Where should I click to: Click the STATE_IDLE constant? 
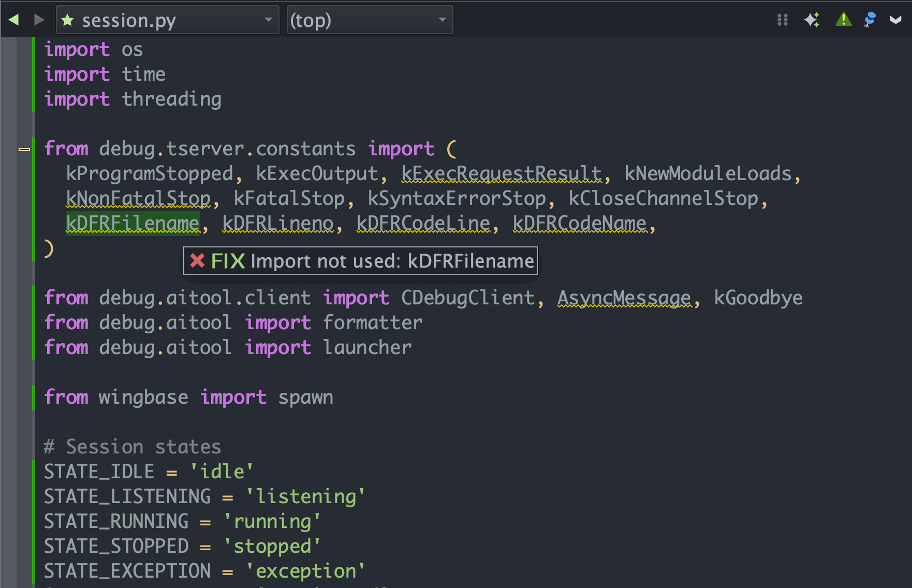pos(99,472)
